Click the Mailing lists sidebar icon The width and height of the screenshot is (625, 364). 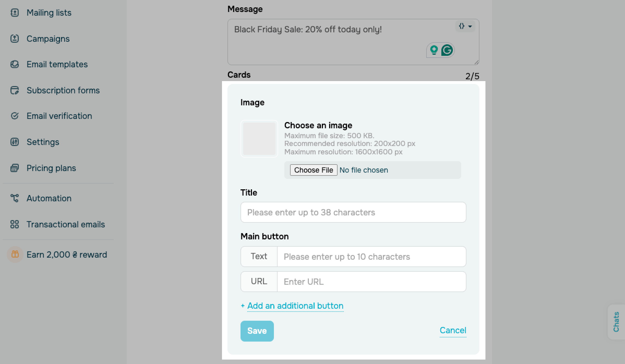[x=15, y=13]
